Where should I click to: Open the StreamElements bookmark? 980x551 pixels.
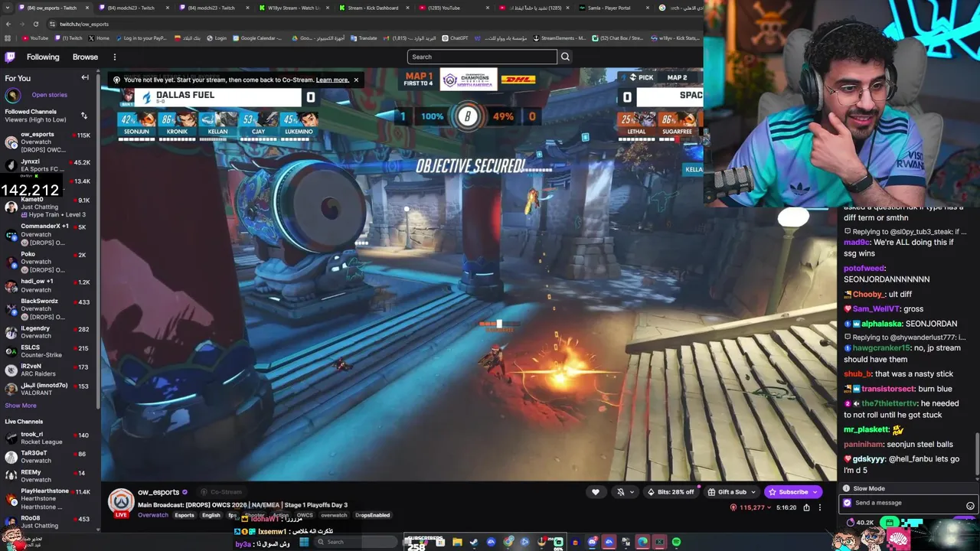(560, 38)
